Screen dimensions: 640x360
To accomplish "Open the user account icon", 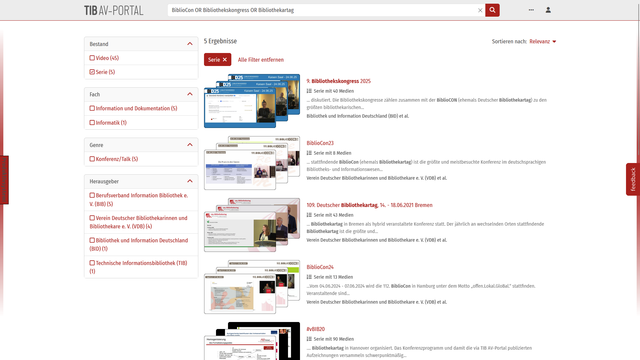I will click(548, 10).
